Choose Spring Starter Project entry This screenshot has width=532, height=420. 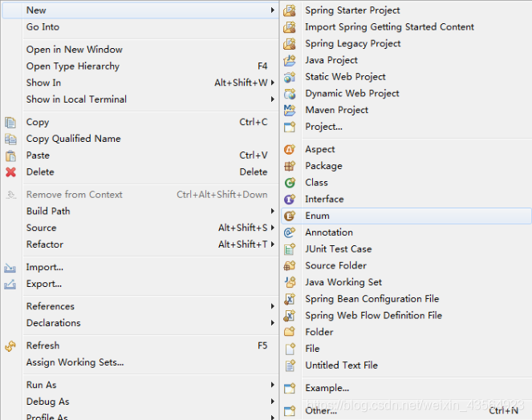click(x=406, y=10)
